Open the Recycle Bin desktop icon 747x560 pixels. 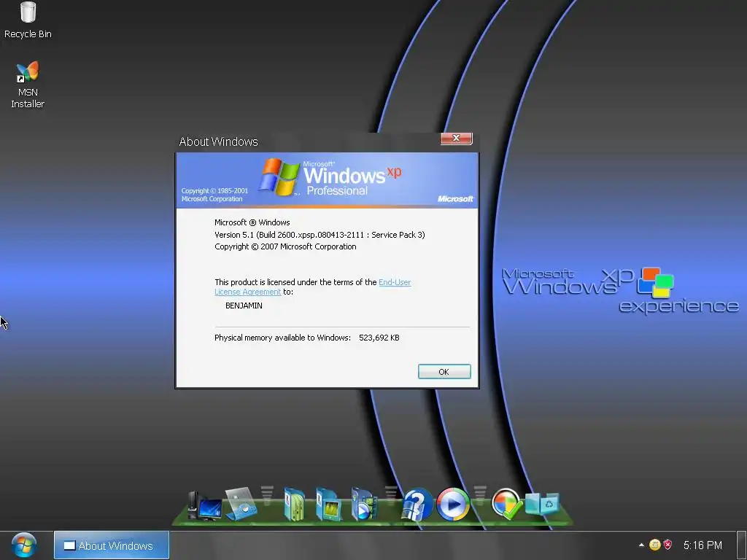click(x=28, y=20)
